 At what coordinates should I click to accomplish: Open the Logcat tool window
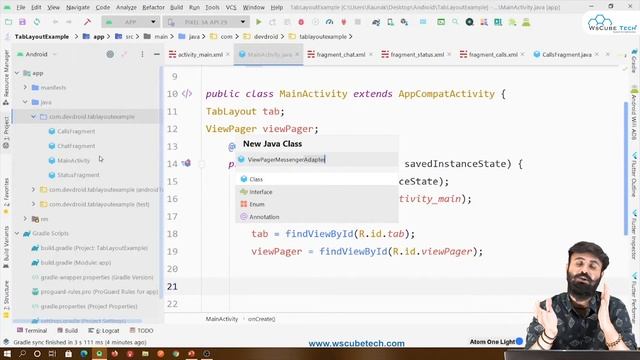click(104, 331)
